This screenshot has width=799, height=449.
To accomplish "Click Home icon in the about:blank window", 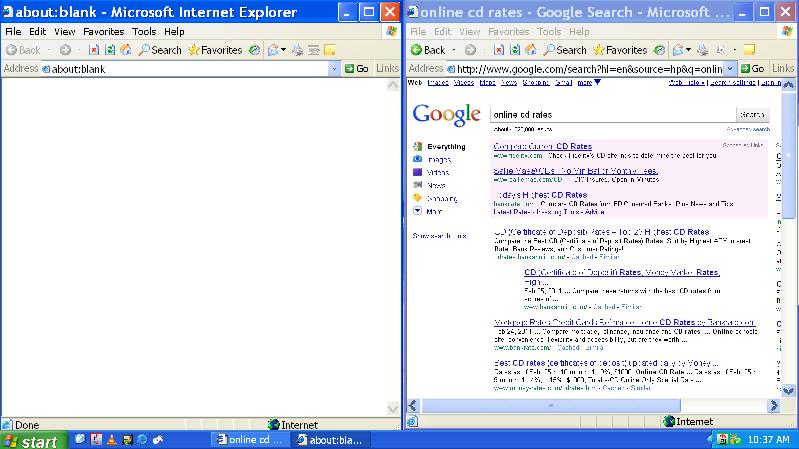I will 125,50.
